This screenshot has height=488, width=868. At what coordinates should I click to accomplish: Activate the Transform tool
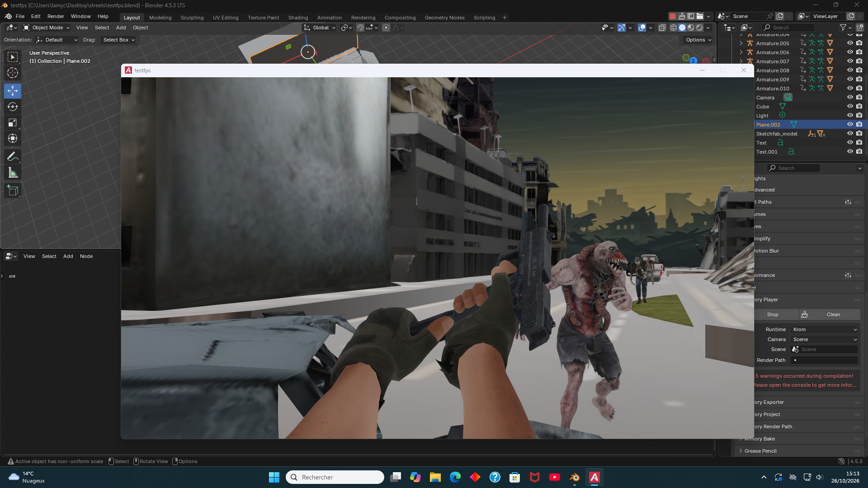(x=13, y=138)
